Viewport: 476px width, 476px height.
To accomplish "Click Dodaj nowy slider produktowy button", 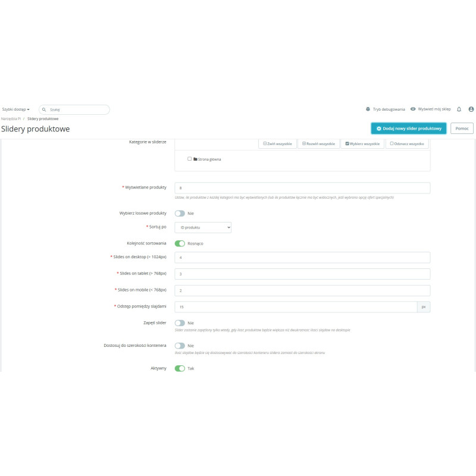I will pyautogui.click(x=408, y=129).
